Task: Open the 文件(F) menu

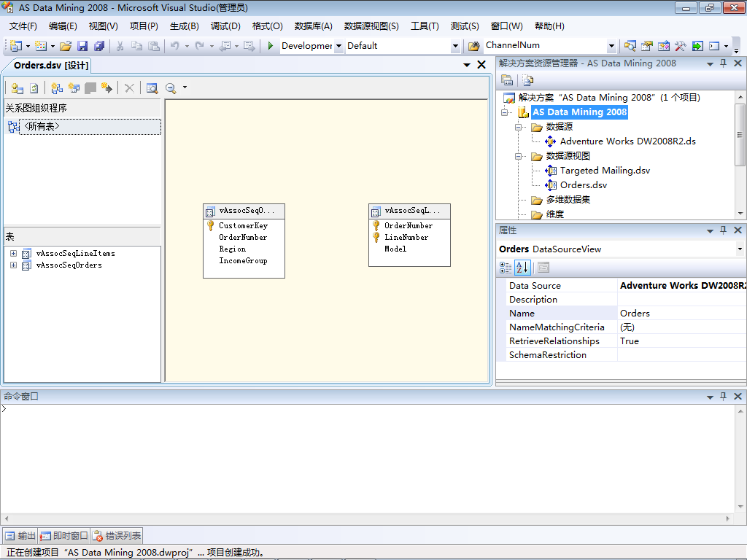Action: click(x=23, y=26)
